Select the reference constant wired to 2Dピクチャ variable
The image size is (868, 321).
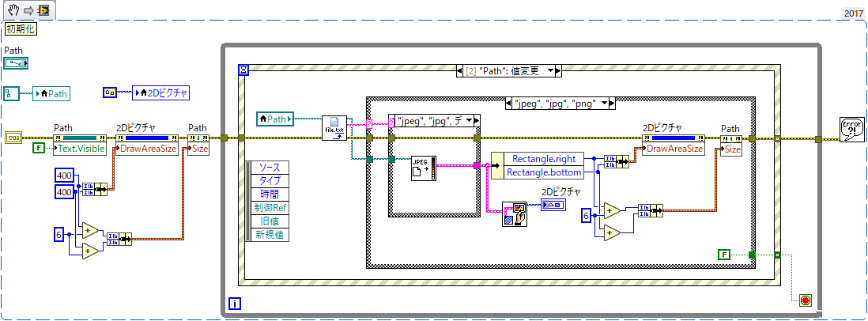110,93
